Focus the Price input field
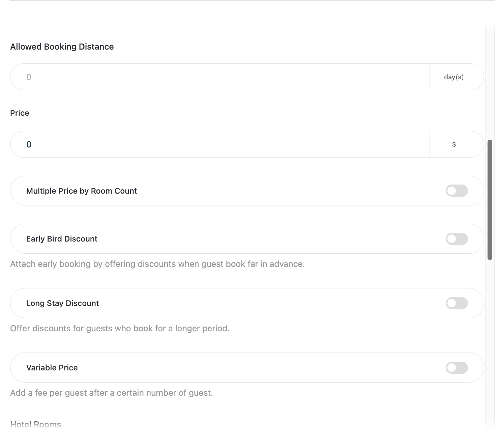Screen dimensions: 499x448 [219, 144]
